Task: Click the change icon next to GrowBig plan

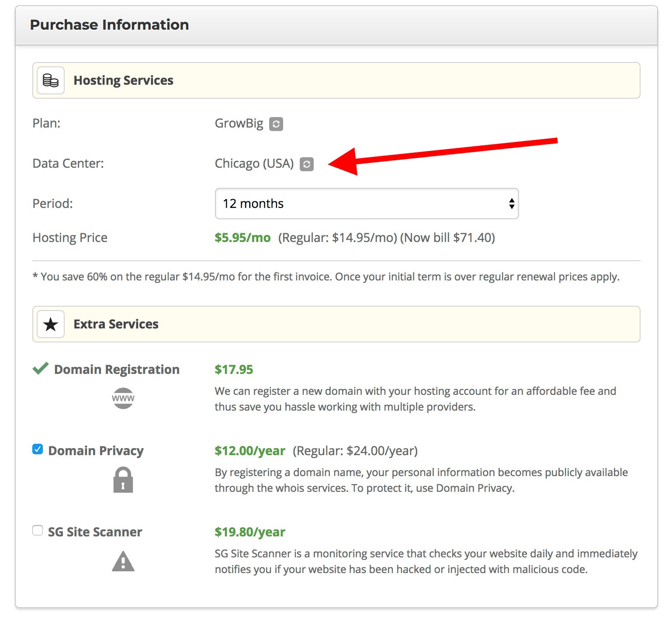Action: (276, 124)
